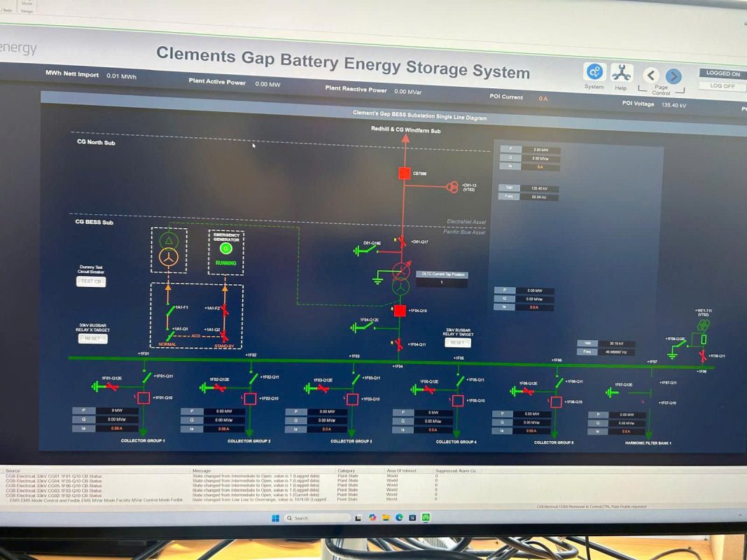Sort alarms by the Message column header
The height and width of the screenshot is (560, 747).
point(202,470)
